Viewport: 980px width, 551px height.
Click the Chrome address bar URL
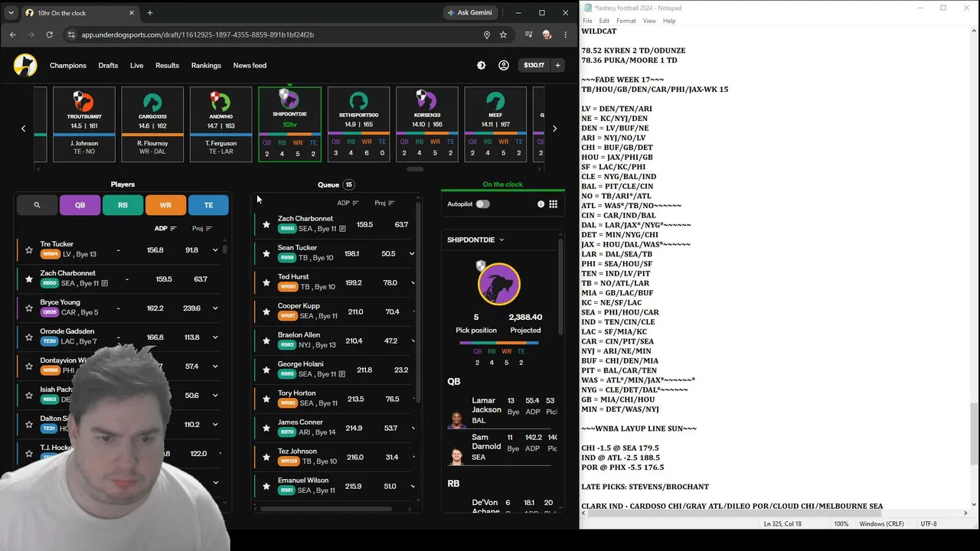[198, 34]
